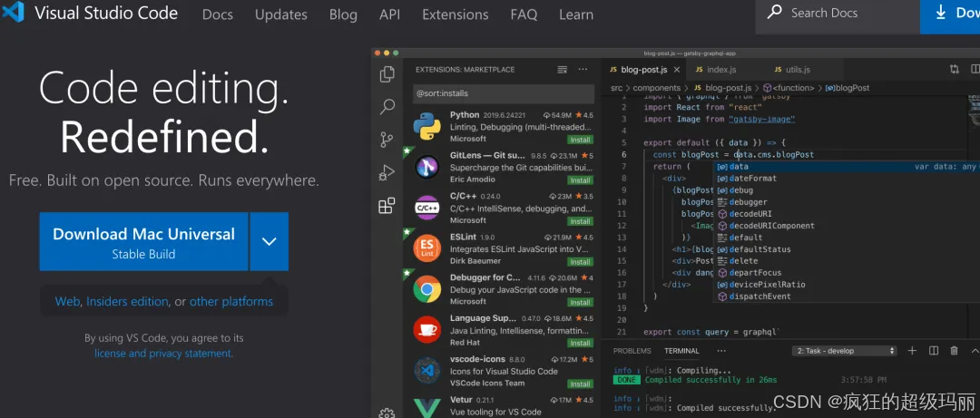This screenshot has height=418, width=980.
Task: Click the <function> breadcrumb
Action: (x=793, y=88)
